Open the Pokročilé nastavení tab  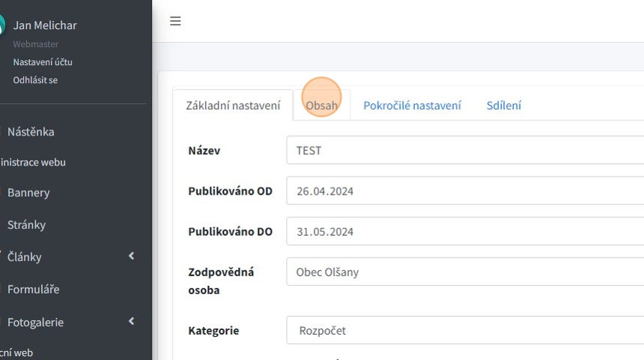coord(412,106)
